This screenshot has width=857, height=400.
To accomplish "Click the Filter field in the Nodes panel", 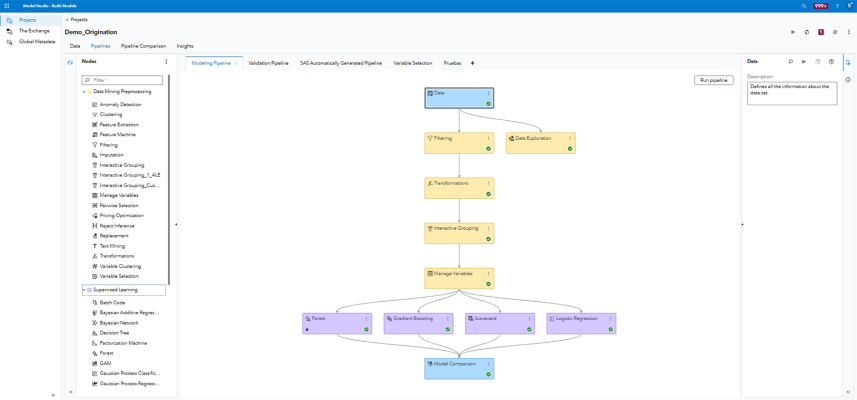I will [125, 80].
